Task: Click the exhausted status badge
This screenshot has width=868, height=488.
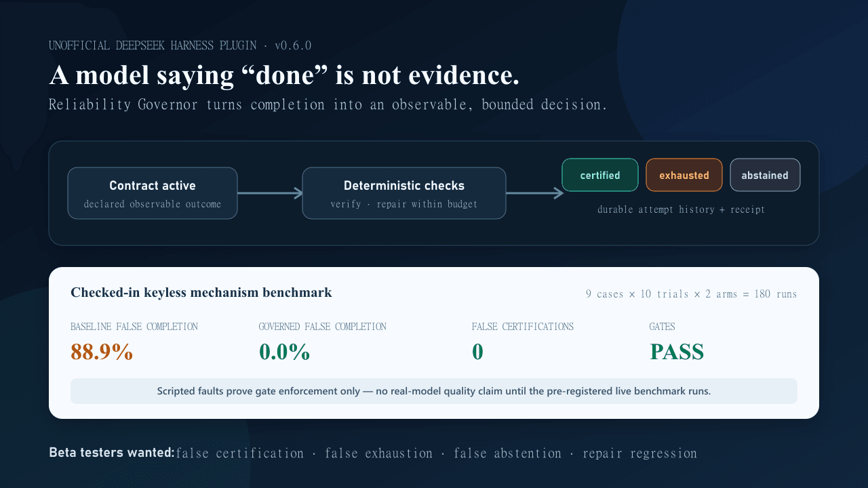Action: pos(684,175)
